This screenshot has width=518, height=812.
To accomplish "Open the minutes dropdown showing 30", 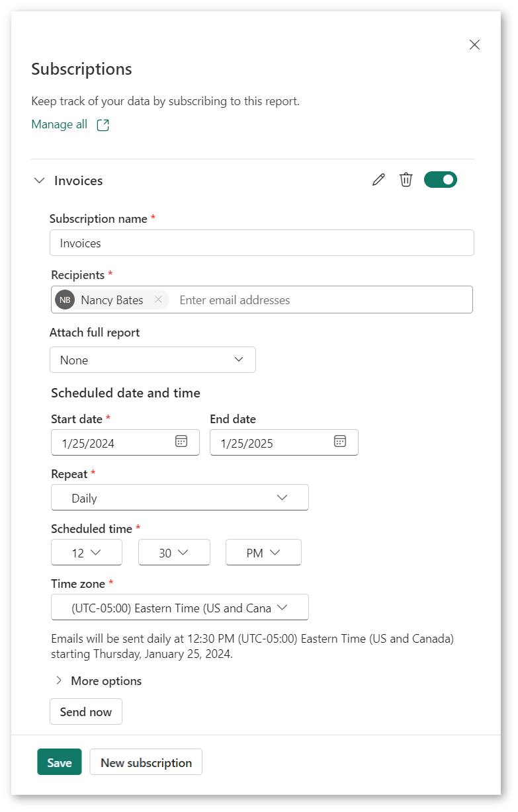I will coord(174,552).
